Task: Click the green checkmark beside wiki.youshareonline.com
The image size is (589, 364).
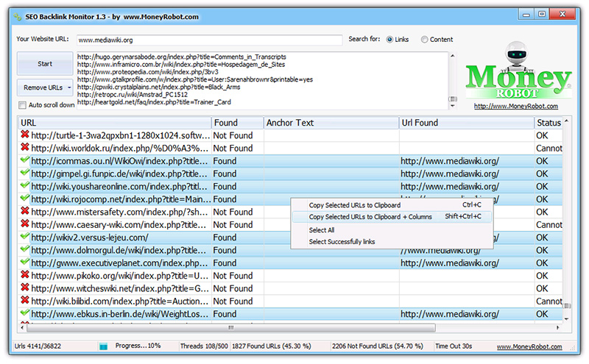Action: [x=25, y=185]
